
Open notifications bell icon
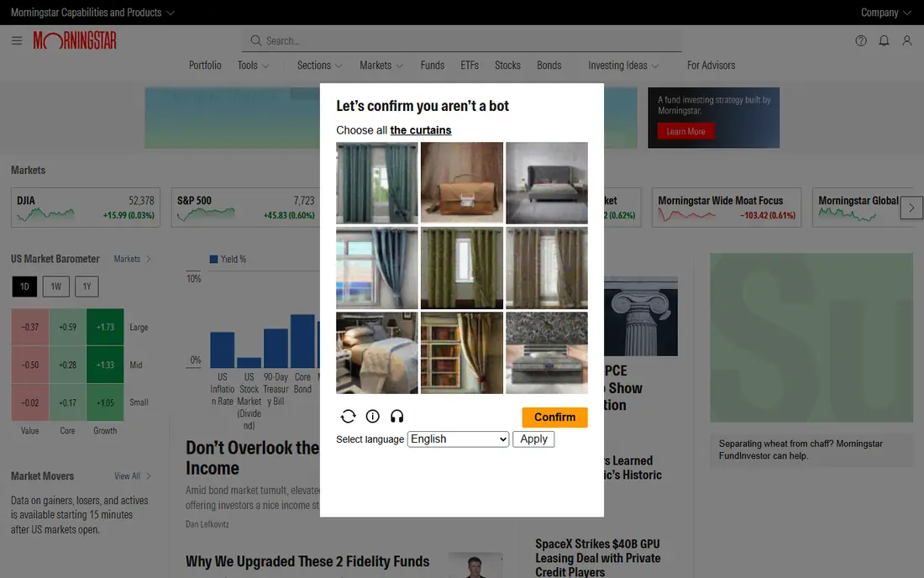coord(884,40)
